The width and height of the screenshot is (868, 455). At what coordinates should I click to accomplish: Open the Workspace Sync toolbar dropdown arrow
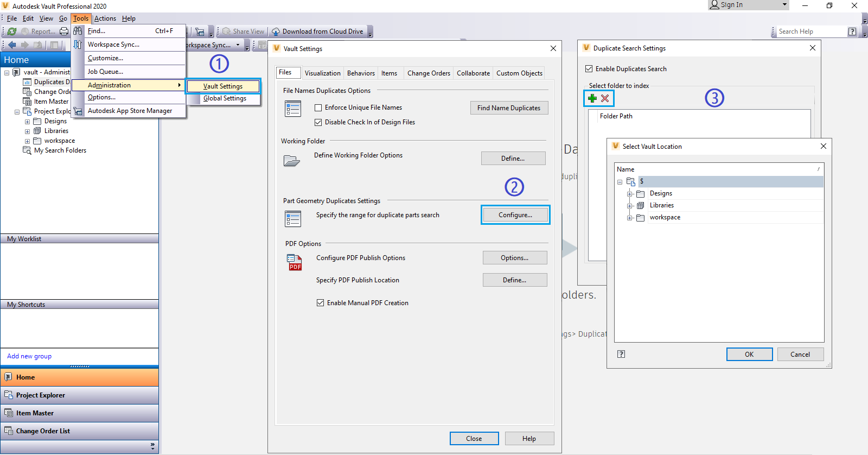(238, 45)
